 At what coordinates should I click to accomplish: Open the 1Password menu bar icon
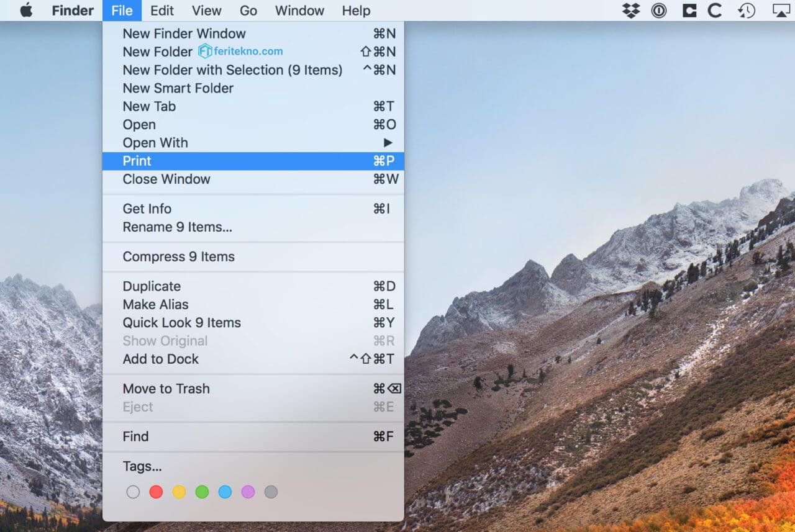[659, 11]
